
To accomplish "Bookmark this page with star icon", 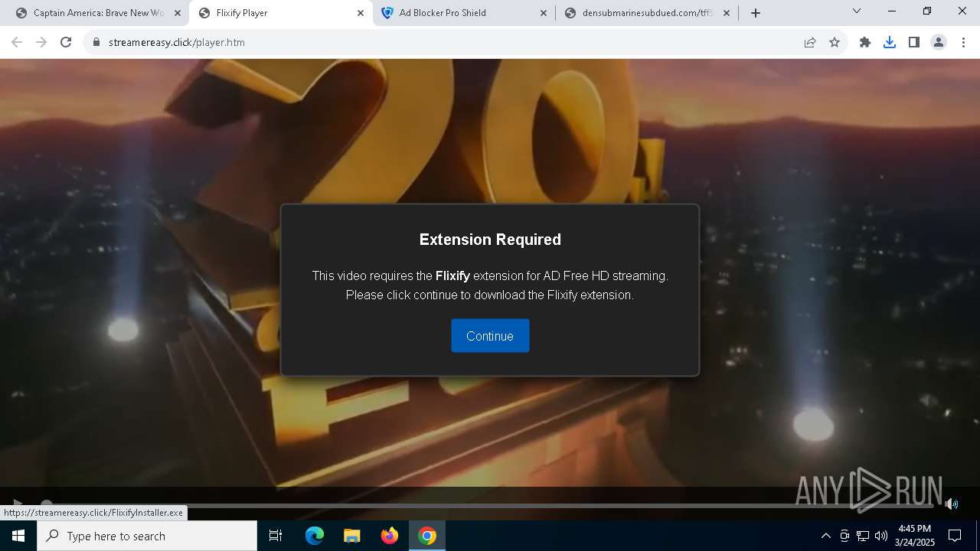I will (x=835, y=42).
